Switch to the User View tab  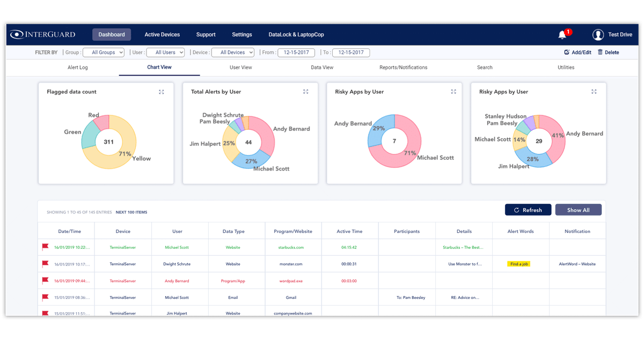[x=241, y=68]
